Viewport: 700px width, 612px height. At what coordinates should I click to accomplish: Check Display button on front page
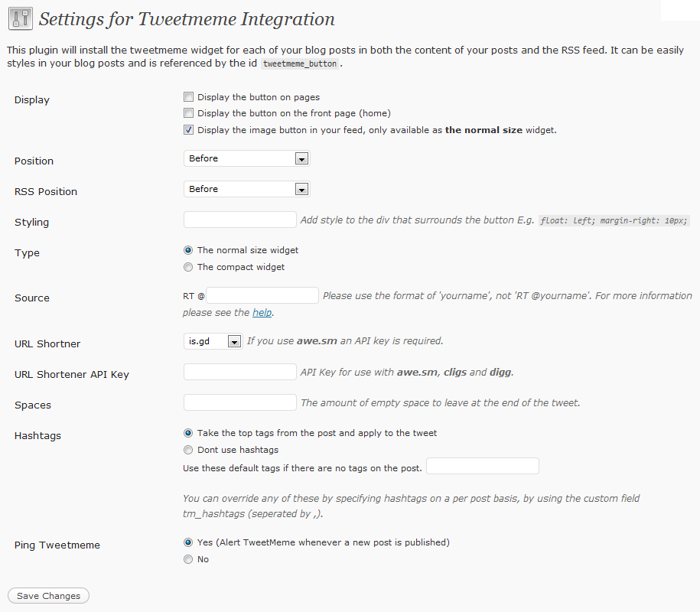[188, 113]
